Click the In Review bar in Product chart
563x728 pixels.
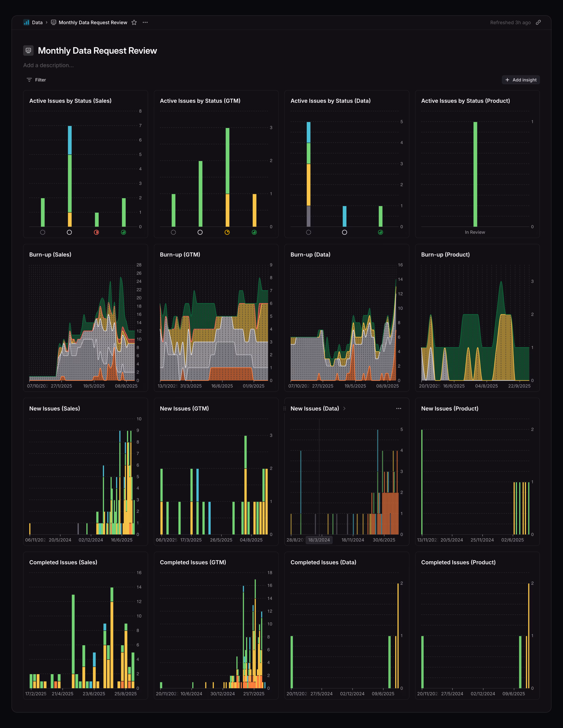coord(475,174)
